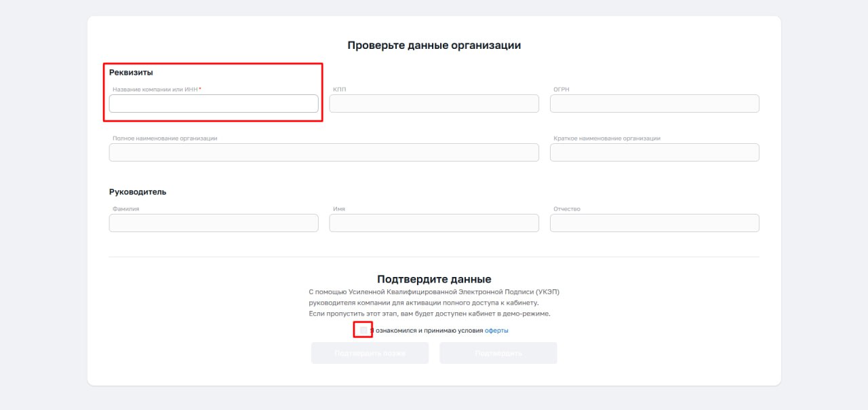The height and width of the screenshot is (410, 868).
Task: Click the short organization name field
Action: [654, 153]
